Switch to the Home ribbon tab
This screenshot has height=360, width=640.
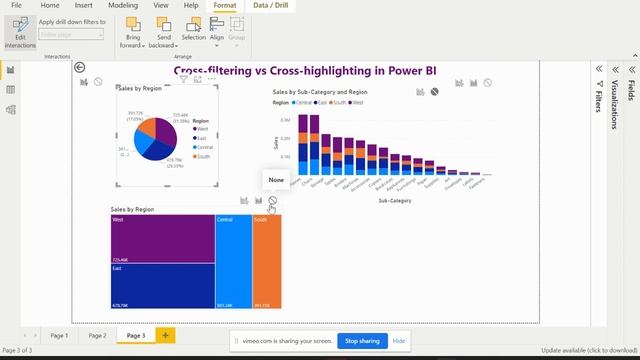point(50,5)
